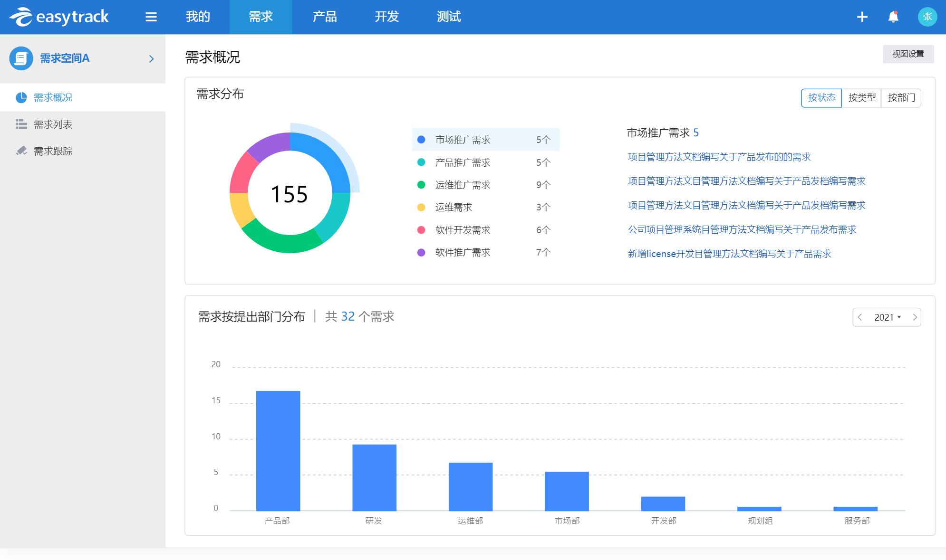Open the 测试 top menu tab
Image resolution: width=946 pixels, height=560 pixels.
pyautogui.click(x=449, y=17)
